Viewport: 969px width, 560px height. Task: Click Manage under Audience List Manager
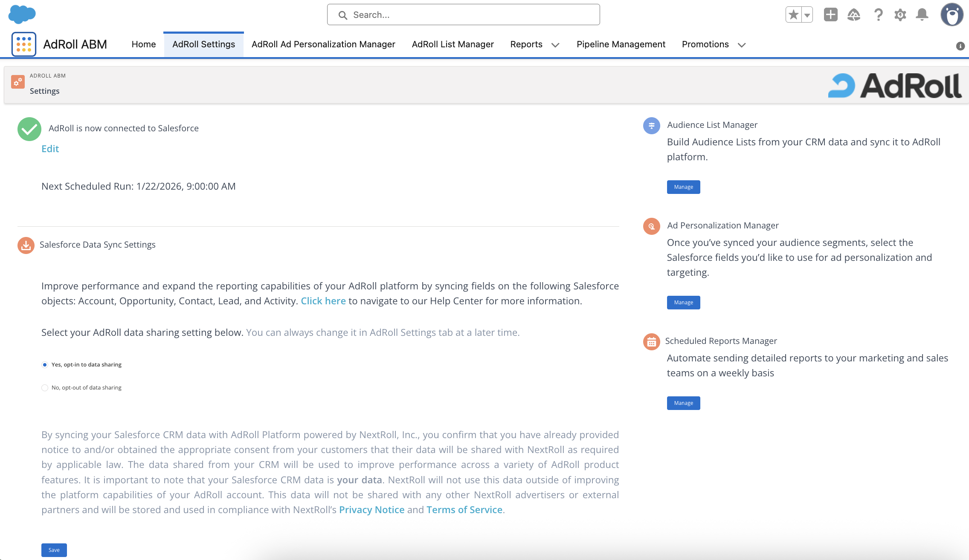(x=683, y=187)
